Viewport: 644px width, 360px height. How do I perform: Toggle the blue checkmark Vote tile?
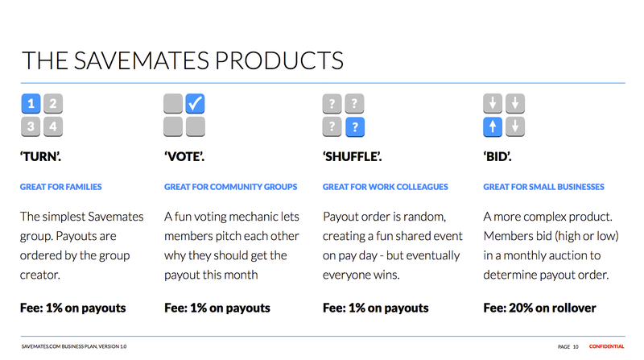coord(195,104)
